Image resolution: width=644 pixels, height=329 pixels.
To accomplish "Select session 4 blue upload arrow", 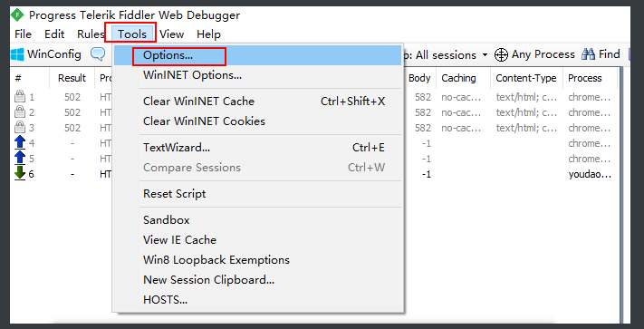I will click(x=20, y=143).
